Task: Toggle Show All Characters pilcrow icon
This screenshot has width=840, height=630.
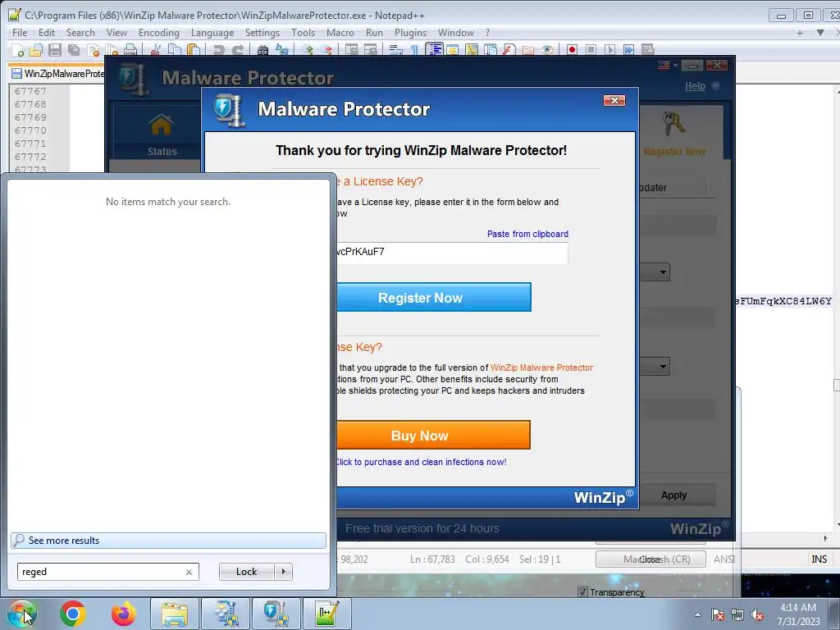Action: point(414,50)
